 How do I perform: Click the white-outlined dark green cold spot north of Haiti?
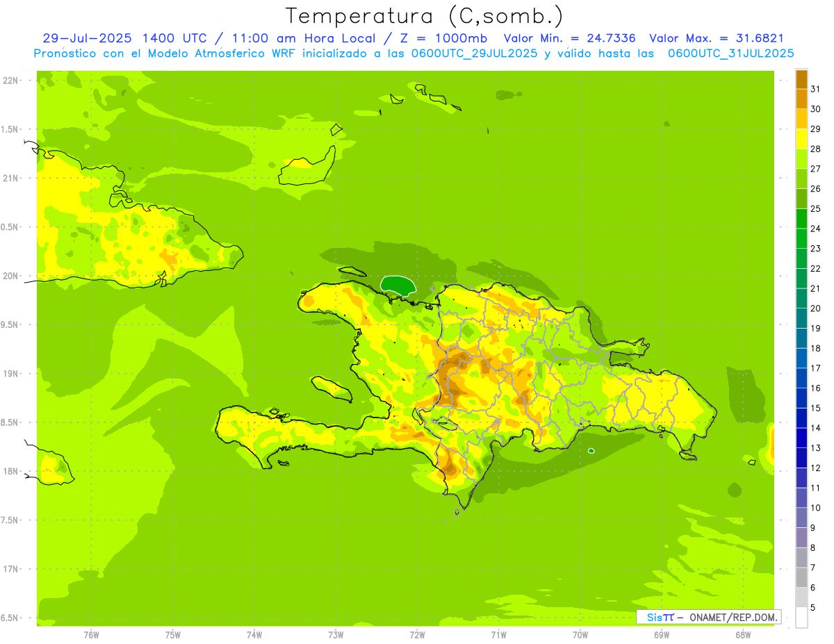[x=398, y=285]
